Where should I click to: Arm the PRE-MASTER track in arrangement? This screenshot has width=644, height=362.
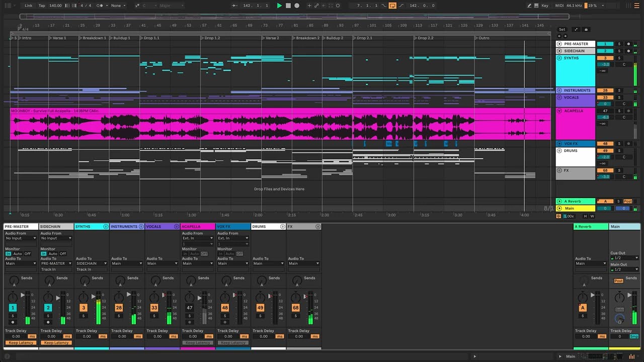point(628,44)
